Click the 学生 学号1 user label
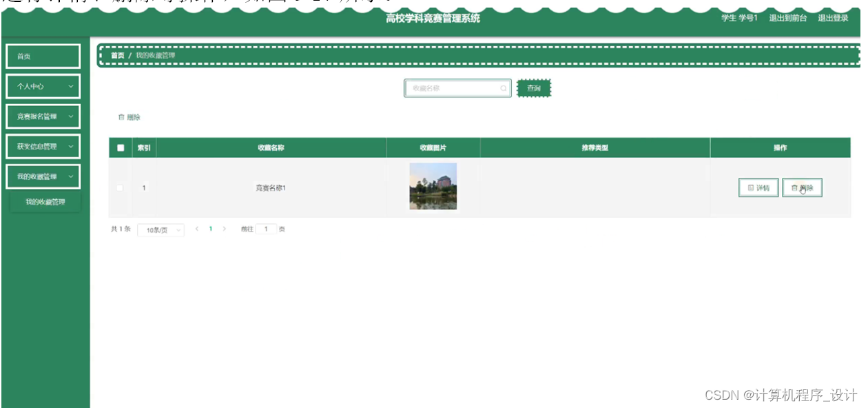This screenshot has width=868, height=408. [739, 18]
